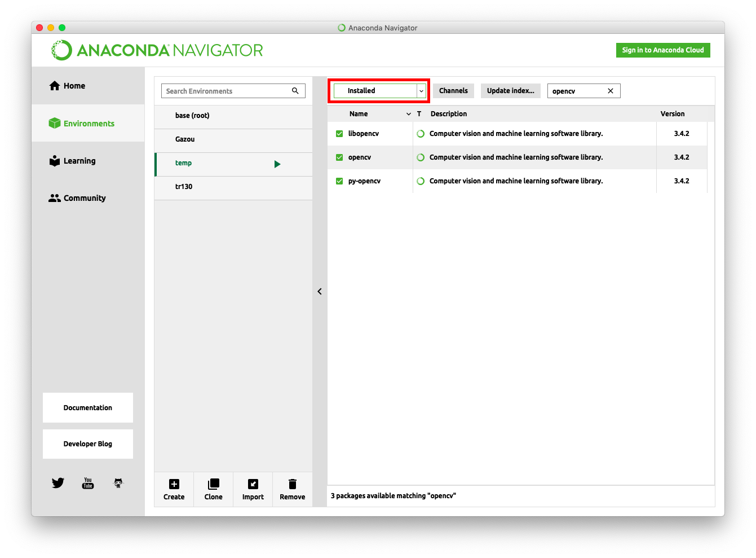Open the Home page in sidebar

(x=88, y=86)
